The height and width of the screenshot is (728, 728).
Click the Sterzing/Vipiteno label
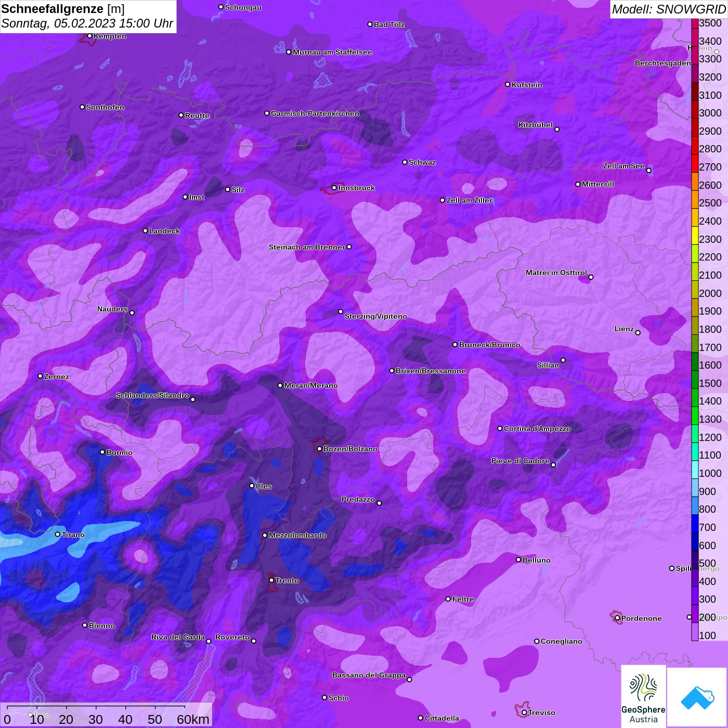tap(376, 316)
